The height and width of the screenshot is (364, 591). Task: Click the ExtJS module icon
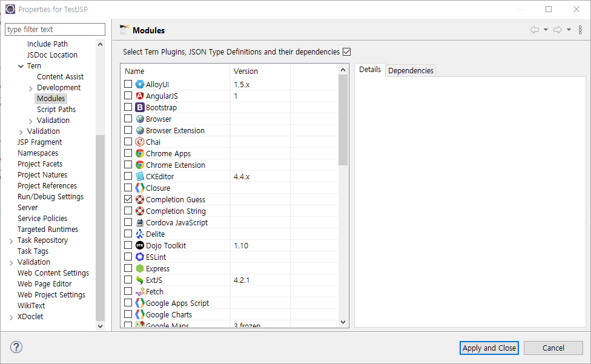click(x=140, y=280)
